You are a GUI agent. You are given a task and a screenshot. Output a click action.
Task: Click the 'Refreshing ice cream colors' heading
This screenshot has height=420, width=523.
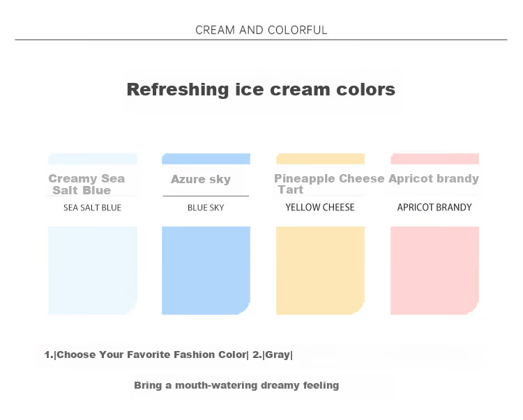point(261,90)
